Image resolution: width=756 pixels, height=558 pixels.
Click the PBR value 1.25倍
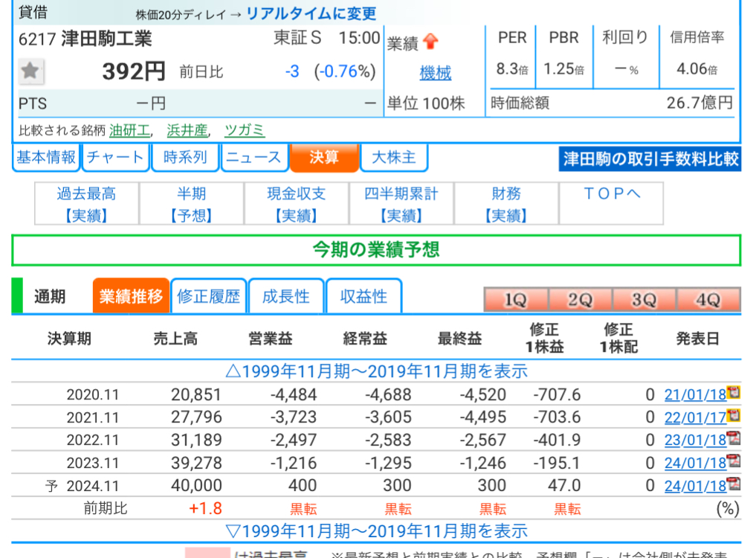coord(563,69)
